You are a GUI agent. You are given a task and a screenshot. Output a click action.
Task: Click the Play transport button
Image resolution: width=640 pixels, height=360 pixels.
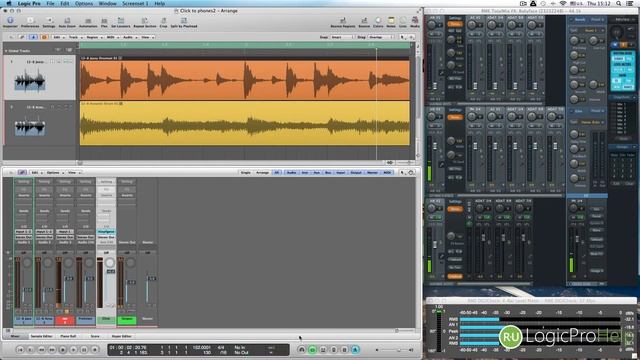coord(73,350)
